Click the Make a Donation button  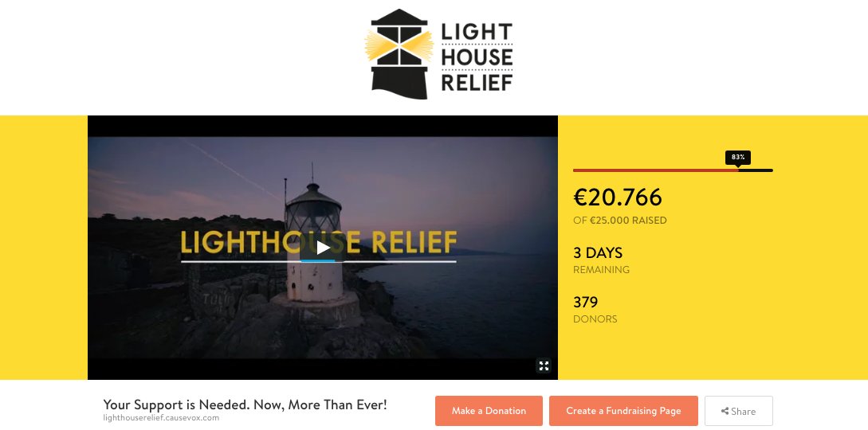click(x=489, y=411)
